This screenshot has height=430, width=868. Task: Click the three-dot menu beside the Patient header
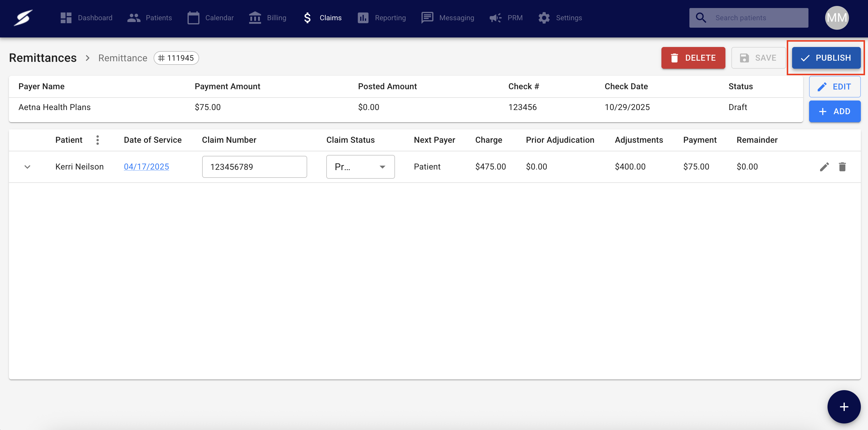[97, 140]
